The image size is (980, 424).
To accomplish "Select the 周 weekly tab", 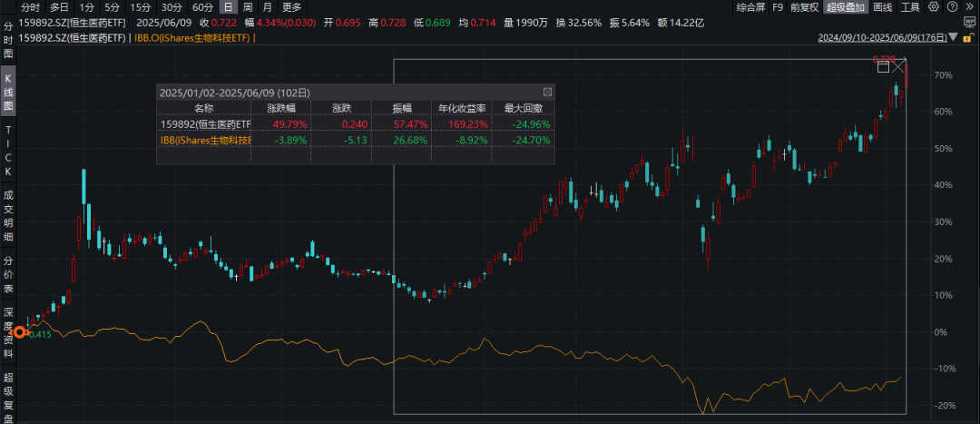I will [x=248, y=7].
